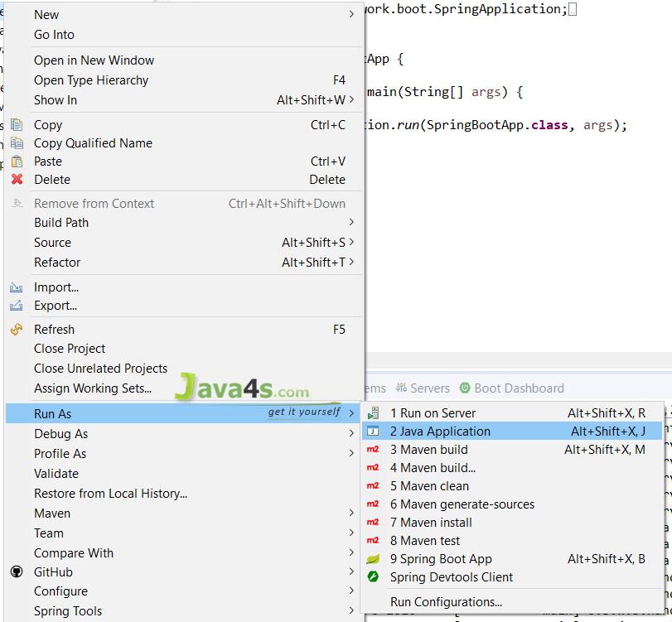Screen dimensions: 672x622
Task: Click the GitHub octocat icon
Action: click(17, 571)
